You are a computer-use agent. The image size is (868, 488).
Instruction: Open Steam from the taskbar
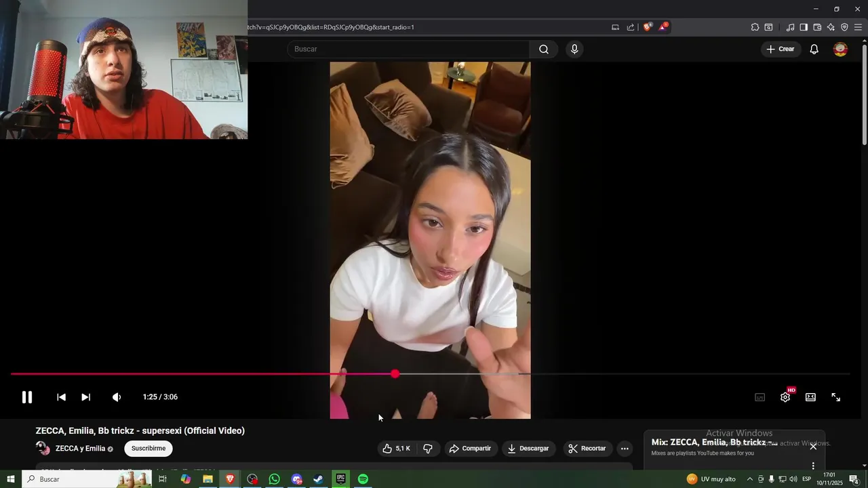click(x=318, y=479)
